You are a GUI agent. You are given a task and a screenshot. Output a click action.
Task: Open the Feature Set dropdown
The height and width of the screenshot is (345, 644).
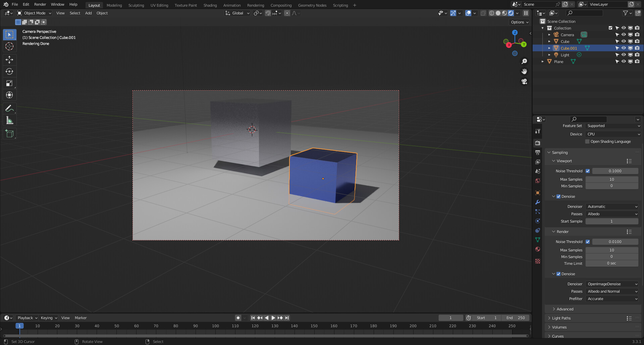pyautogui.click(x=613, y=126)
